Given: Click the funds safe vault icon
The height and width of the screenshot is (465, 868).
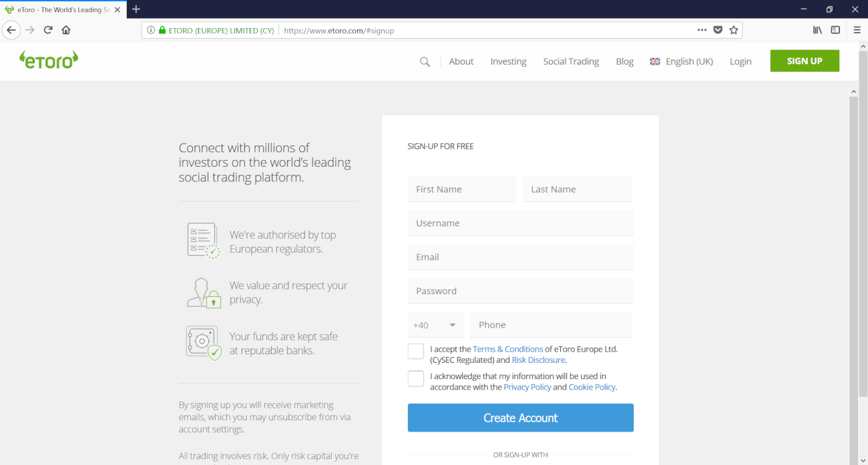Looking at the screenshot, I should click(204, 343).
